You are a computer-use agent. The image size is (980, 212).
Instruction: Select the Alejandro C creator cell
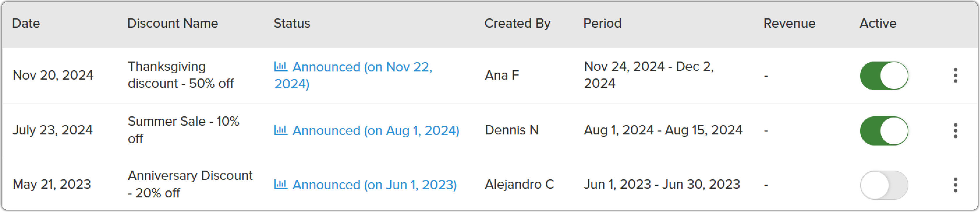[x=519, y=184]
